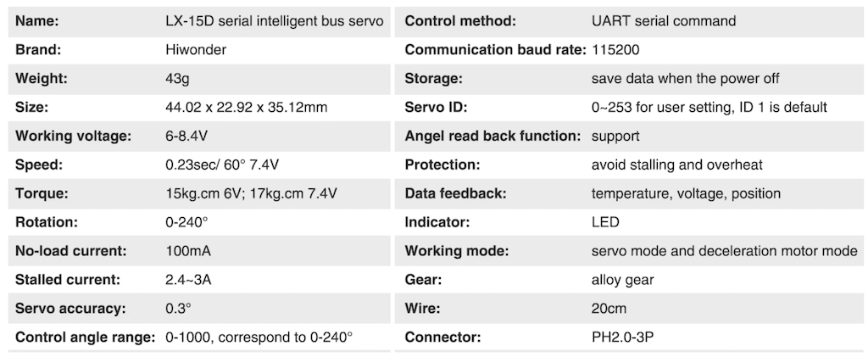Select the 0.23sec/ 60° 7.4V speed value

(x=232, y=165)
